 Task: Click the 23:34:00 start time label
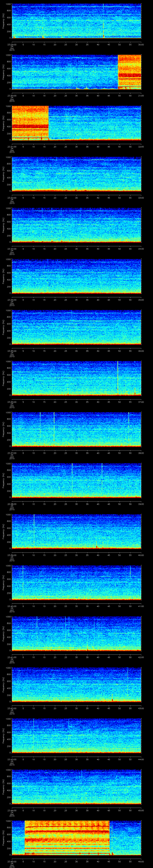tap(12, 300)
